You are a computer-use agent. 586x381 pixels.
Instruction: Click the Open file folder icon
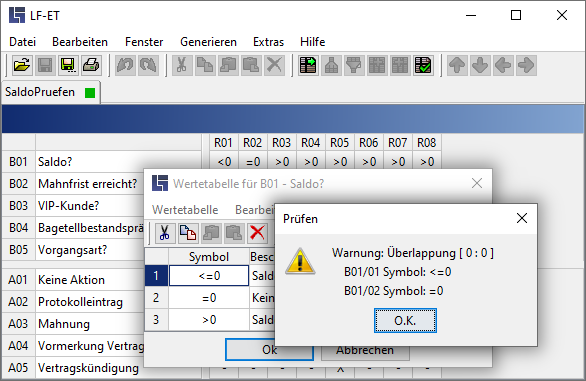[x=22, y=65]
